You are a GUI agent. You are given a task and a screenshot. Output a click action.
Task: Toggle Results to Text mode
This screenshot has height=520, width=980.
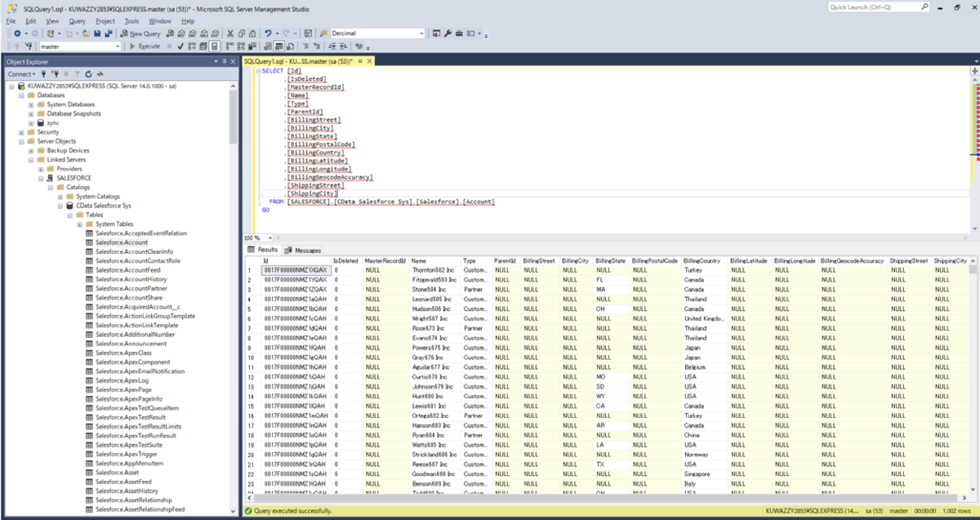pyautogui.click(x=269, y=47)
